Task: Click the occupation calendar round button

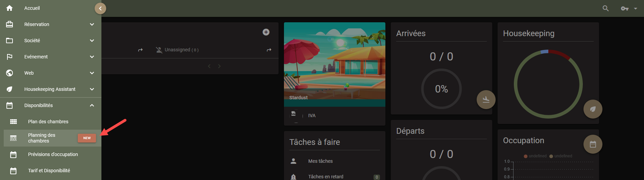Action: (x=593, y=144)
